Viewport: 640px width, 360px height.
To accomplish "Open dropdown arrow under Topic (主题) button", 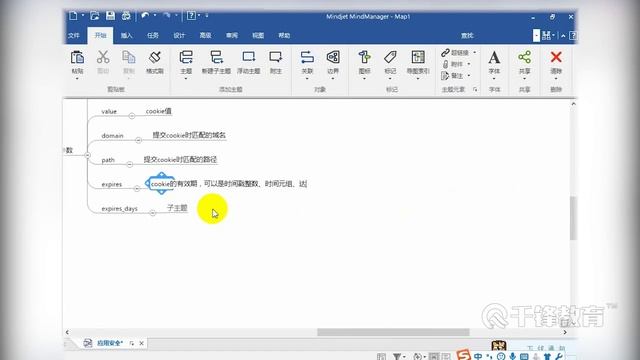I will pyautogui.click(x=186, y=79).
